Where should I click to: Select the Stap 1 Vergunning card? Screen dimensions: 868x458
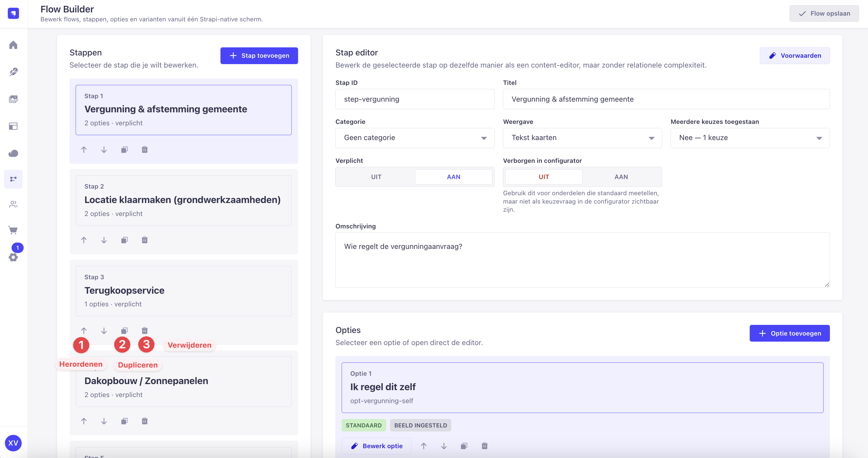coord(184,110)
